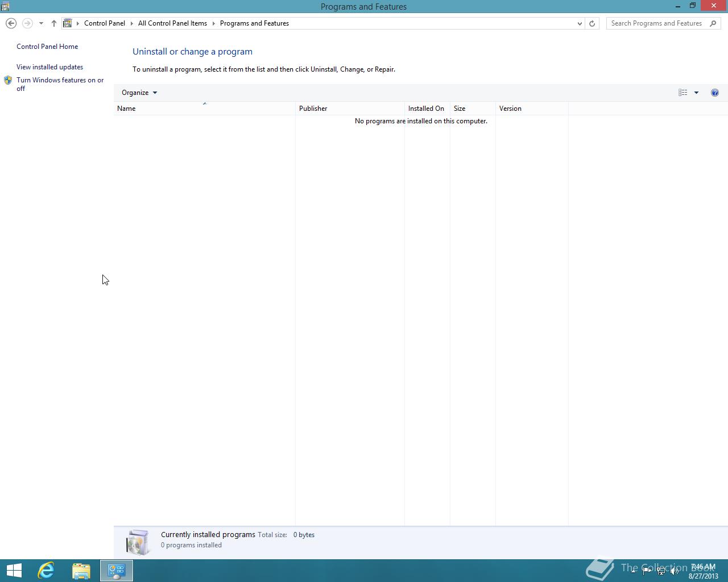The height and width of the screenshot is (582, 728).
Task: Launch Internet Explorer from the taskbar
Action: tap(46, 571)
